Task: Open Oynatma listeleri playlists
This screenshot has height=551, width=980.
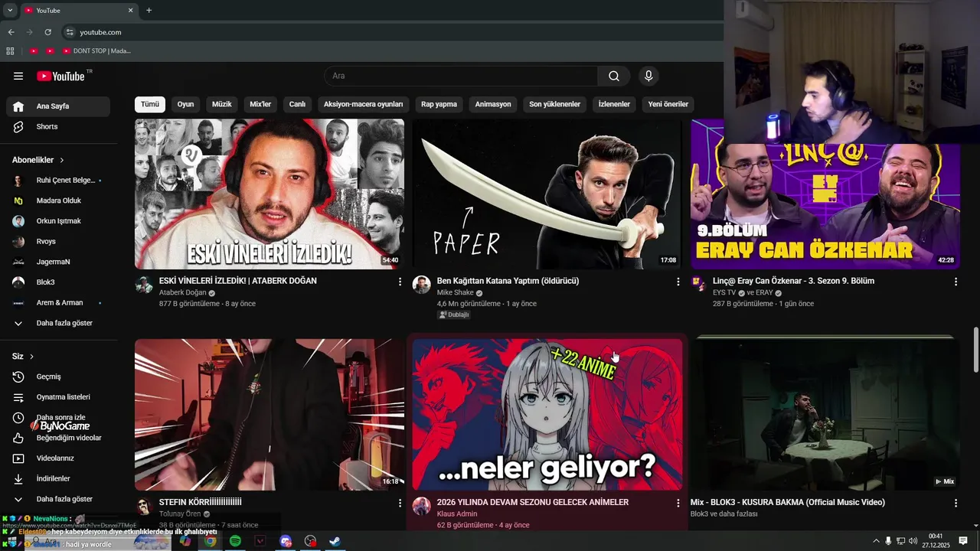Action: [58, 397]
